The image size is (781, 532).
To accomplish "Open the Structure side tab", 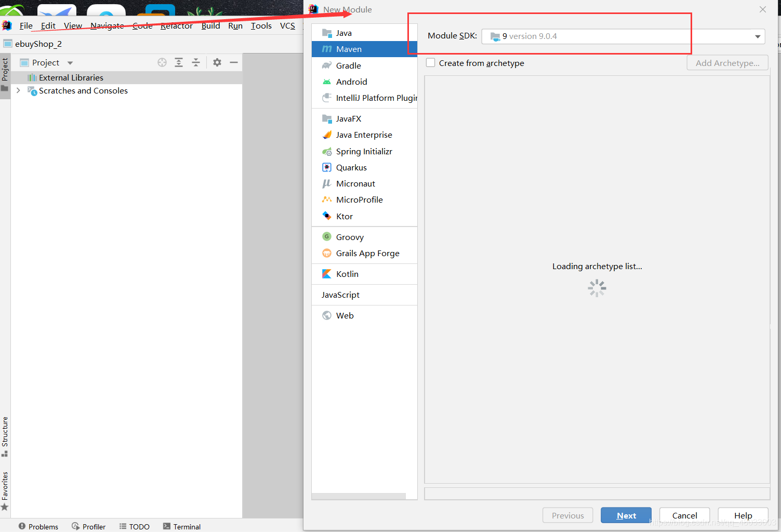I will (5, 437).
